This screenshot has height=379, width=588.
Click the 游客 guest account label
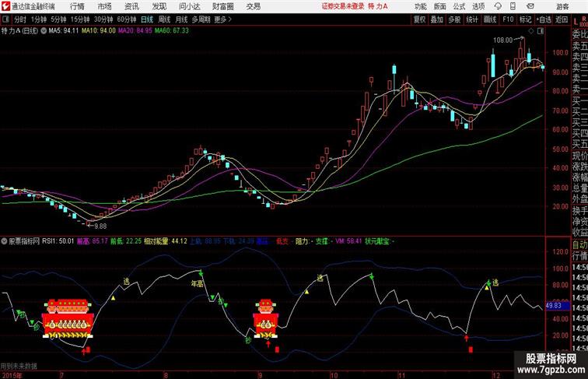tap(562, 6)
